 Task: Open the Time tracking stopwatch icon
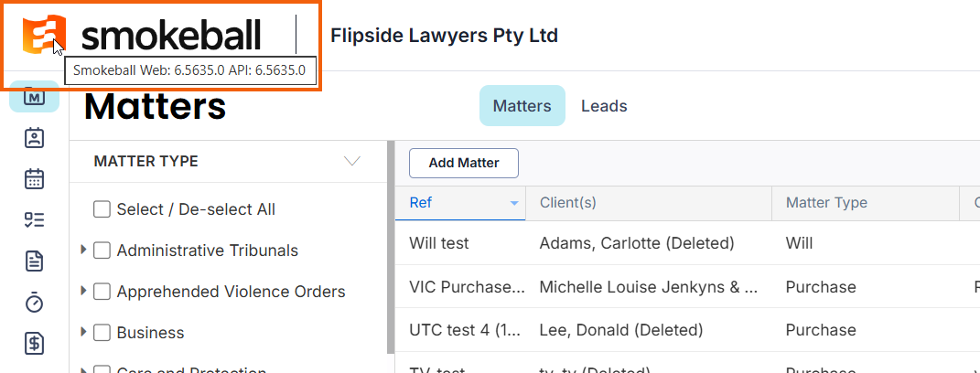click(35, 302)
